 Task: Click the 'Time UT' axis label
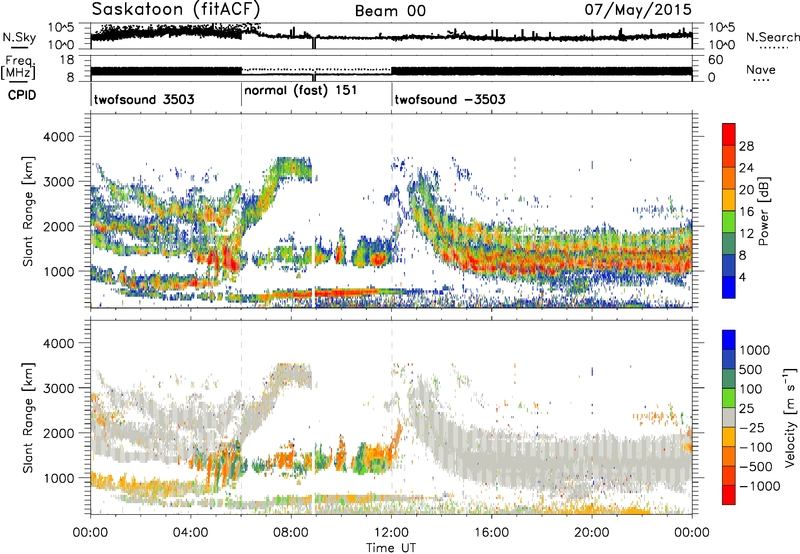pyautogui.click(x=391, y=548)
